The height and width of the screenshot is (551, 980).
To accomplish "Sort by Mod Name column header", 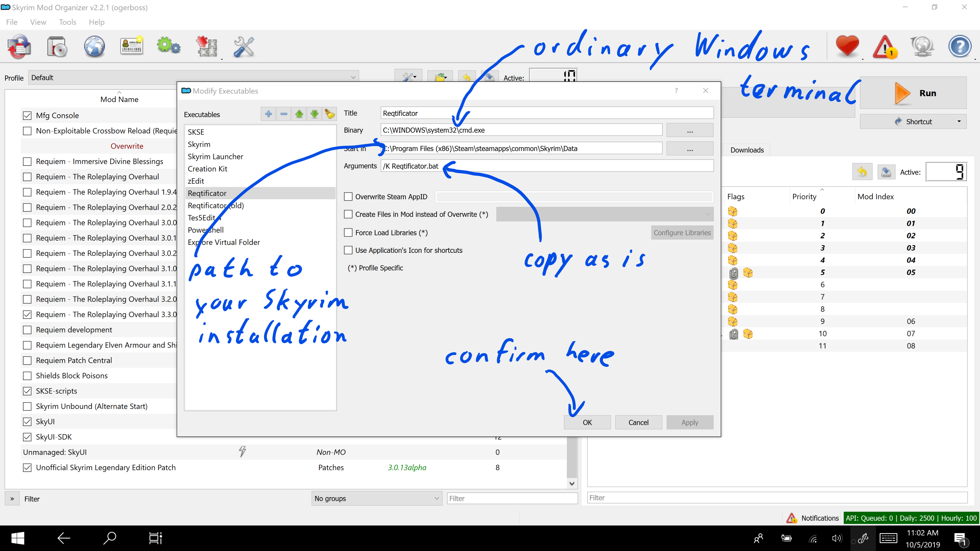I will tap(119, 99).
